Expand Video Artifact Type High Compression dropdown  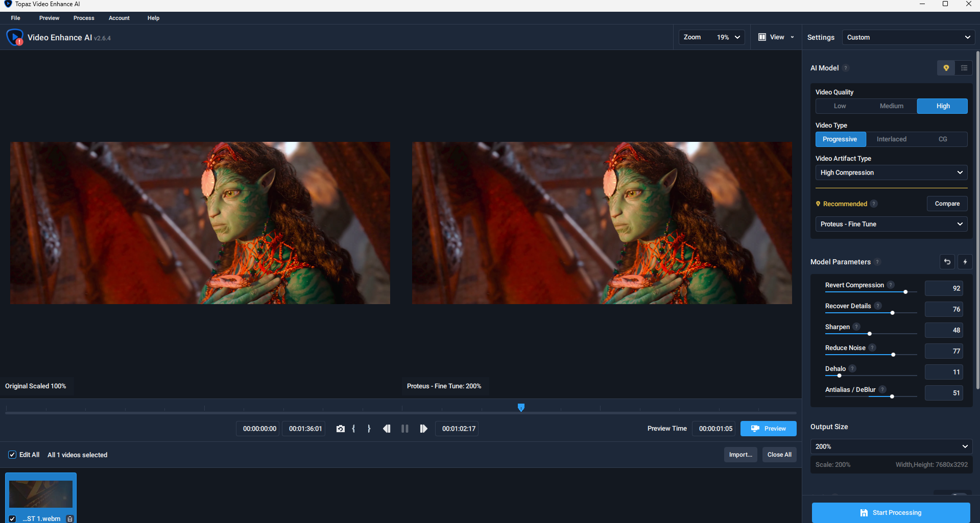(x=891, y=172)
